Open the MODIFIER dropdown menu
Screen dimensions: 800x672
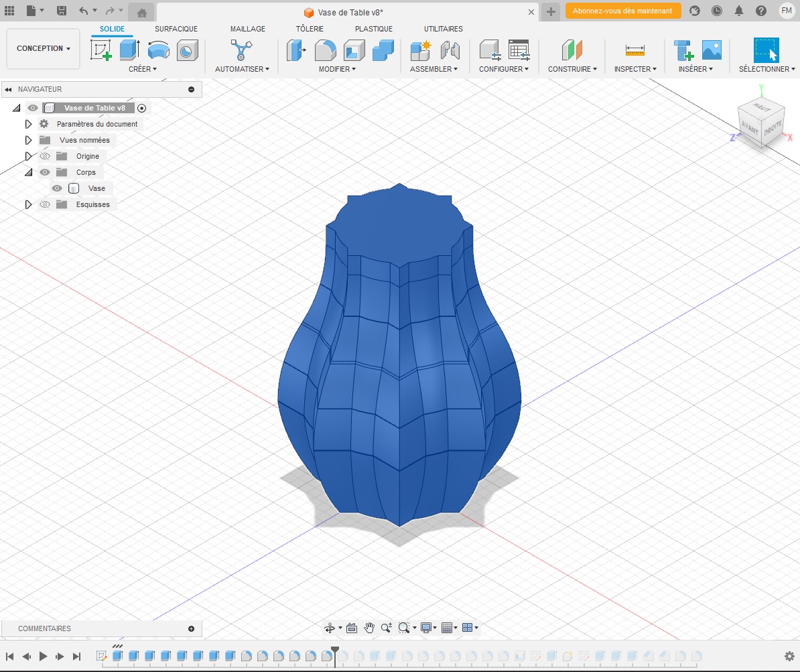click(337, 69)
